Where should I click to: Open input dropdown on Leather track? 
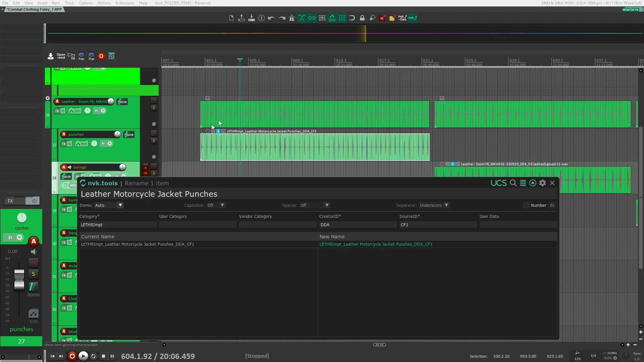tap(103, 111)
